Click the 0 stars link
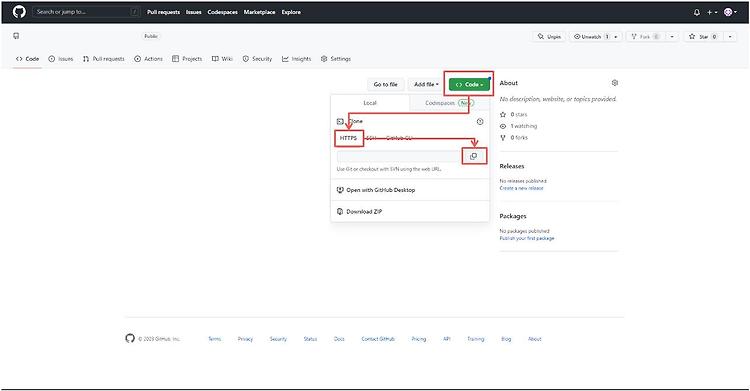Viewport: 750px width, 391px height. [x=514, y=114]
